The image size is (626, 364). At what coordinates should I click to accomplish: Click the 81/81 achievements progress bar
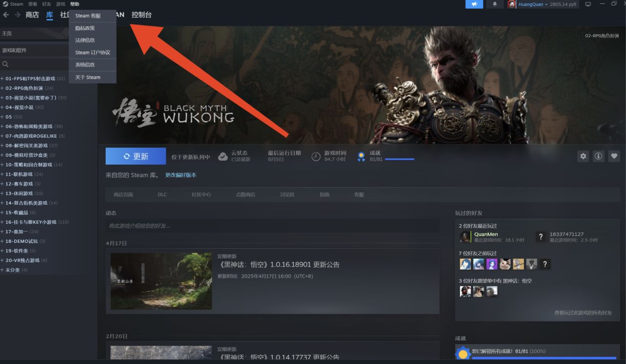(399, 159)
